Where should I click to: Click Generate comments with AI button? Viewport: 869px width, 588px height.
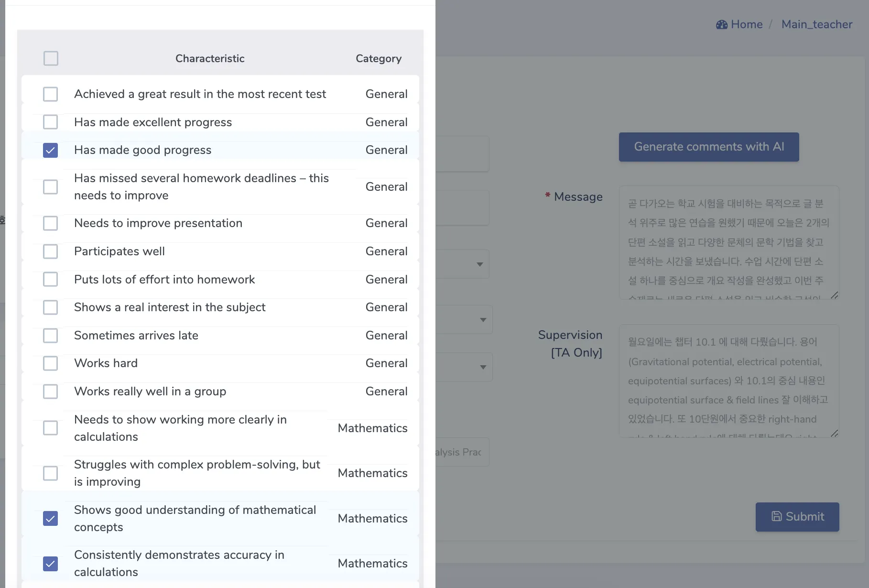(708, 147)
